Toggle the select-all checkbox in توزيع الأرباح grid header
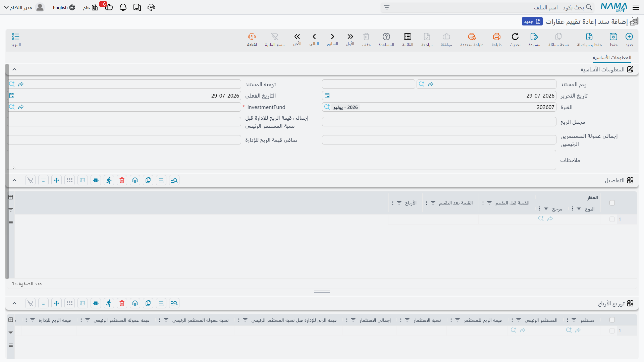The width and height of the screenshot is (644, 362). coord(612,320)
